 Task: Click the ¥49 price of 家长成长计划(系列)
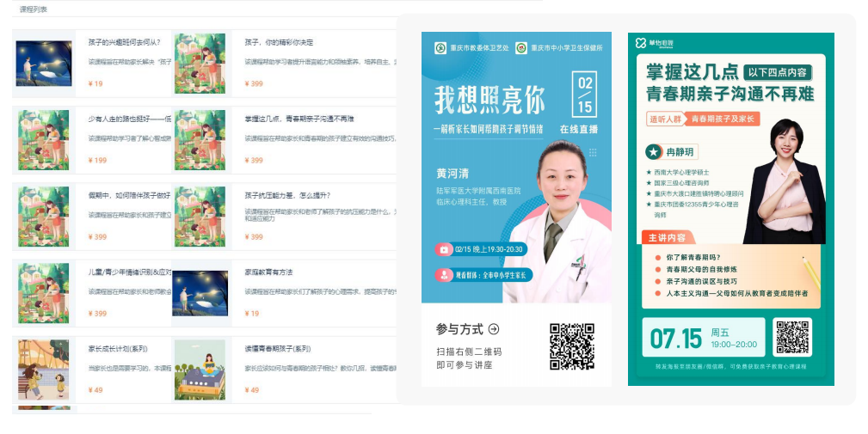coord(95,390)
